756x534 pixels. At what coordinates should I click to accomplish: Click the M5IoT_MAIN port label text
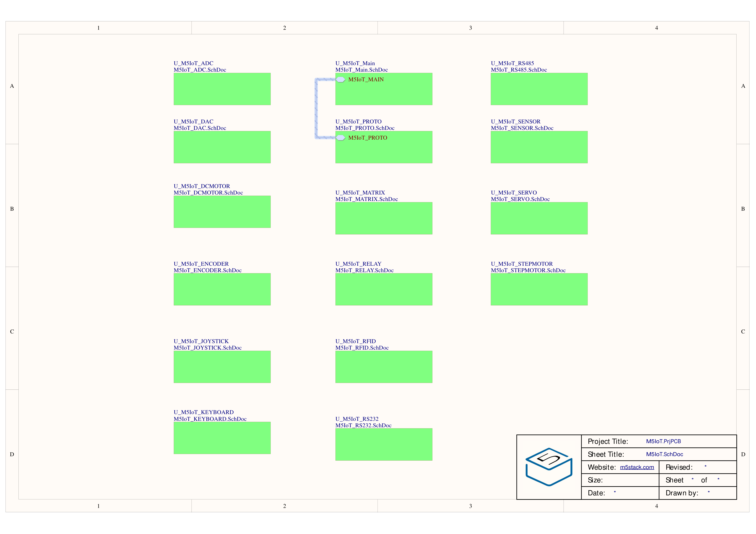tap(366, 79)
